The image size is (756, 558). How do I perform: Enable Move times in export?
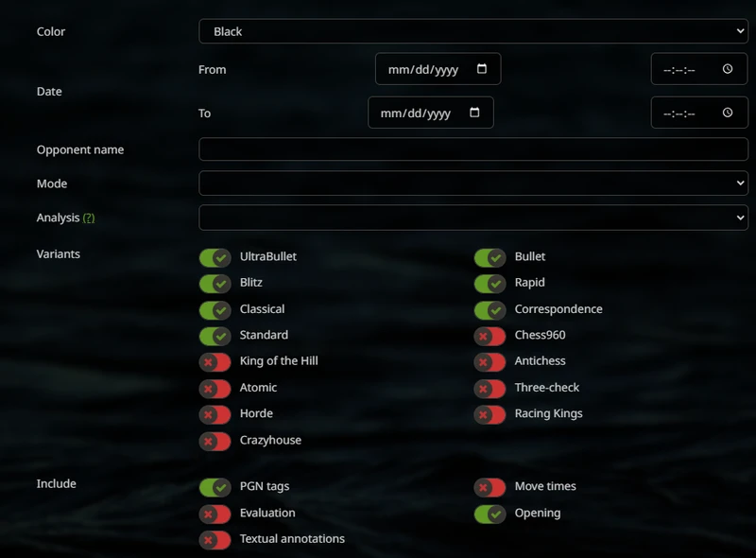[x=490, y=487]
